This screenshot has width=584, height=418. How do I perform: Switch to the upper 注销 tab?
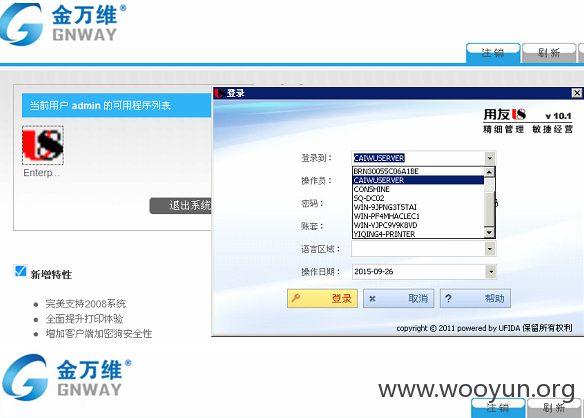coord(493,53)
